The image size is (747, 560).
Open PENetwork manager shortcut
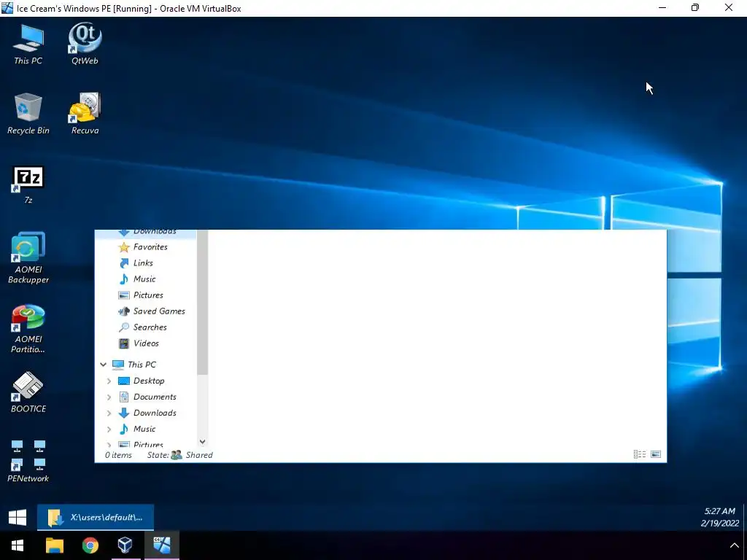28,461
